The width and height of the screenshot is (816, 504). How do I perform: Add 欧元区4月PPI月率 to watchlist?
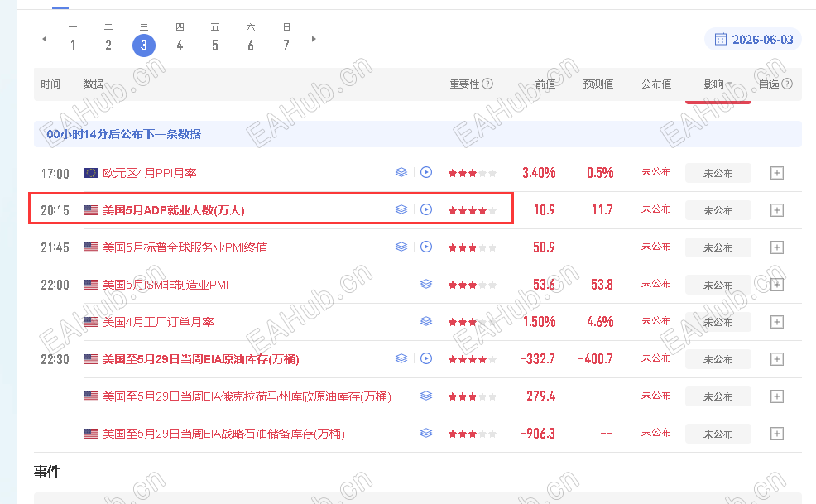[777, 173]
